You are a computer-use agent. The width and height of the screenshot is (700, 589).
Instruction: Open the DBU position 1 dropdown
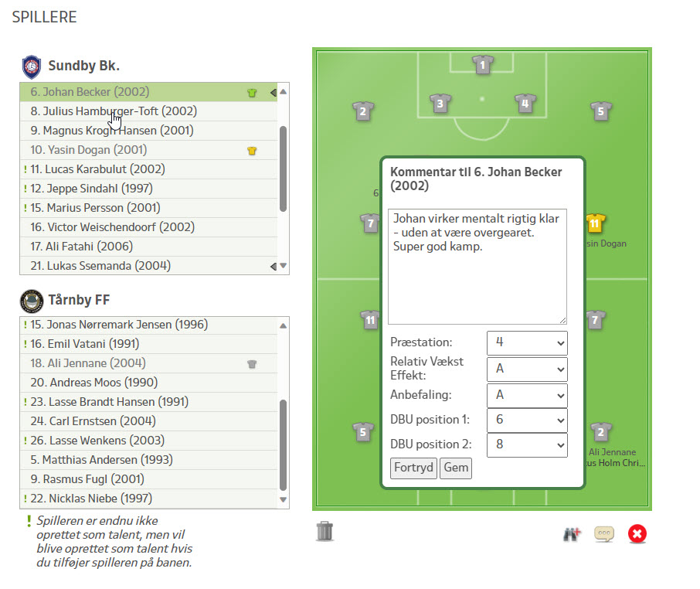(527, 419)
